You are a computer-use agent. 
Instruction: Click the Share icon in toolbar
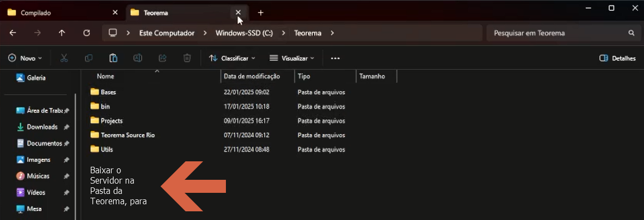(163, 58)
